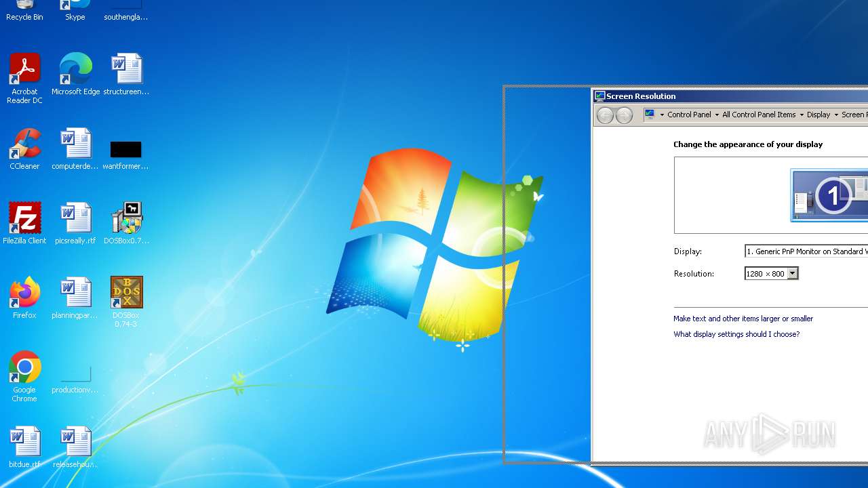Launch Skype from the desktop

[75, 11]
